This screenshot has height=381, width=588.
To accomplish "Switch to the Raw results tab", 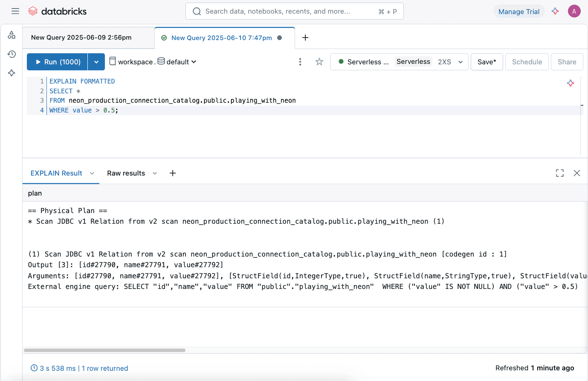I will [126, 173].
